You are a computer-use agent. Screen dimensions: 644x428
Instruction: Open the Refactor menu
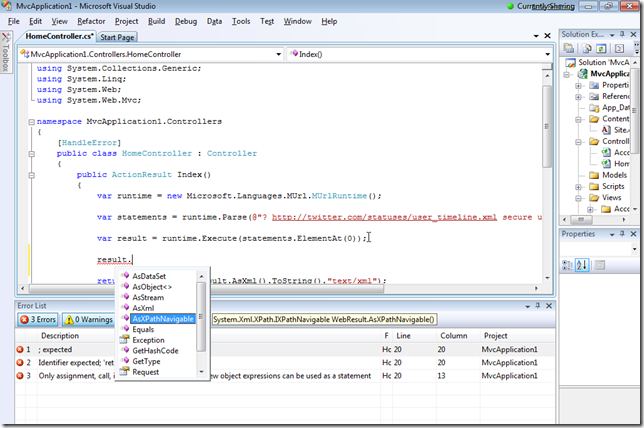coord(91,21)
